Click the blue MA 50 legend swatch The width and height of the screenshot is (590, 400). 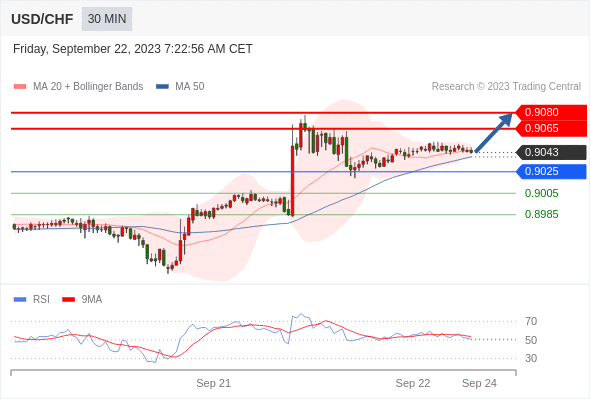[162, 87]
